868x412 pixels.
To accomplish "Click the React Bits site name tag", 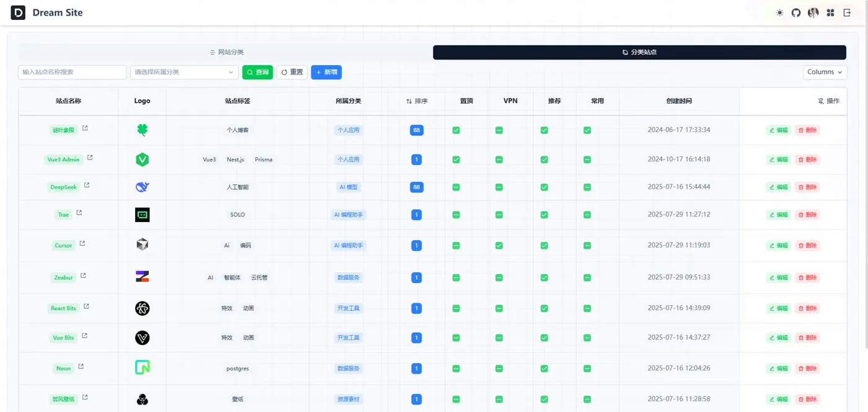I will coord(63,308).
